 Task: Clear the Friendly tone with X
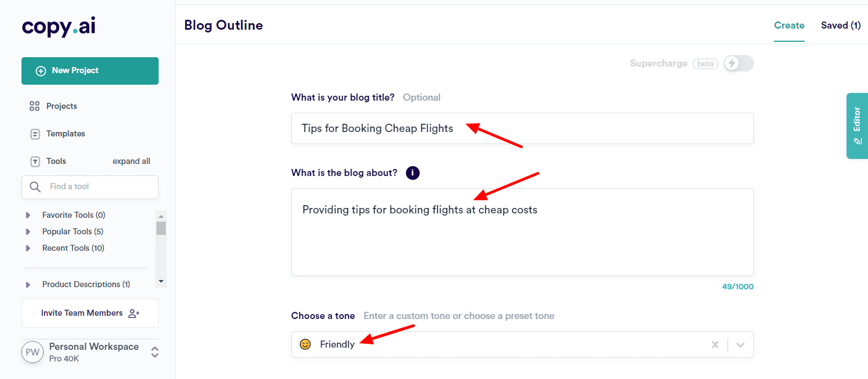715,345
